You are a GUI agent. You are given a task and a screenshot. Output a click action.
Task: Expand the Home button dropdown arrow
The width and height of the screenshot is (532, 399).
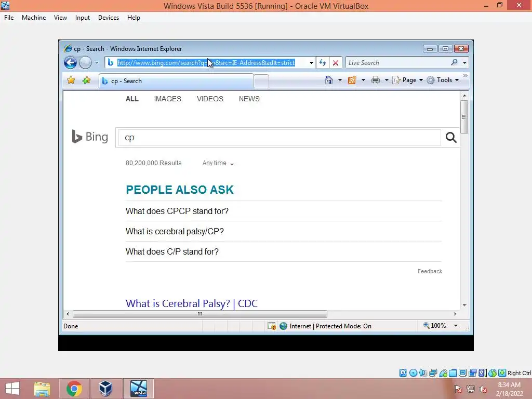[340, 80]
